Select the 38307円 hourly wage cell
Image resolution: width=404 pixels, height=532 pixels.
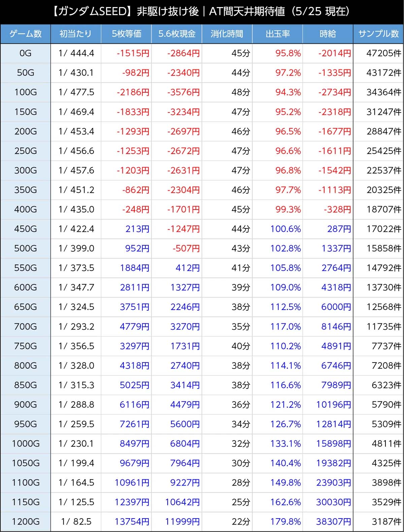[x=333, y=522]
